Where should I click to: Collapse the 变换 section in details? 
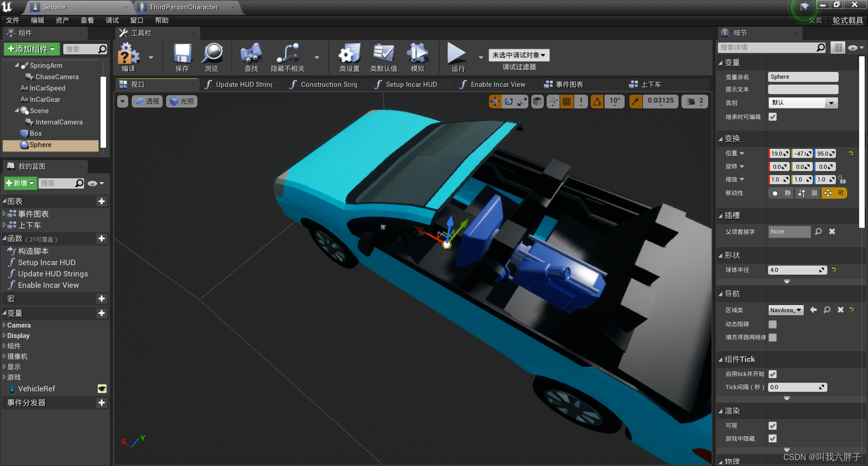(721, 139)
